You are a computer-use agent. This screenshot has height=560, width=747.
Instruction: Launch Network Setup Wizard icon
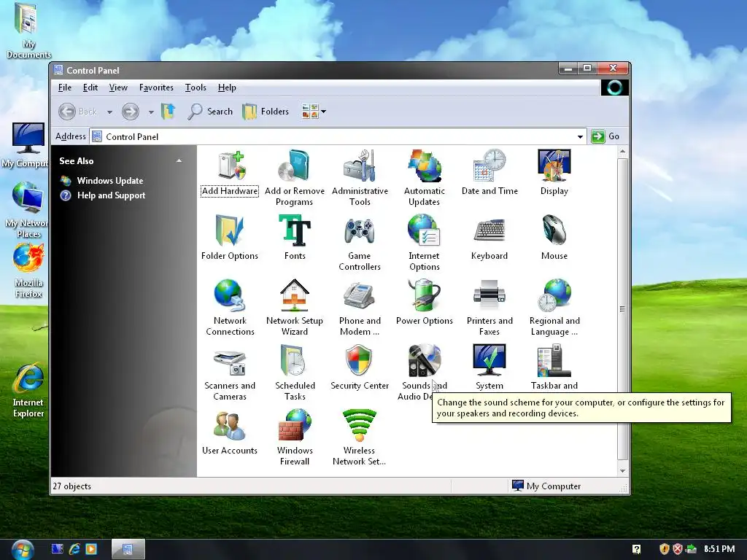[x=295, y=308]
